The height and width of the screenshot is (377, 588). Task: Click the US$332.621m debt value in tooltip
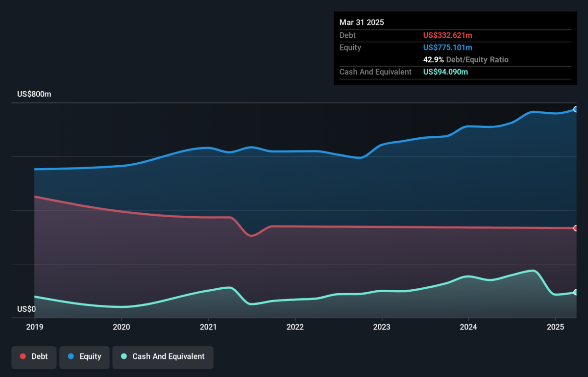448,35
